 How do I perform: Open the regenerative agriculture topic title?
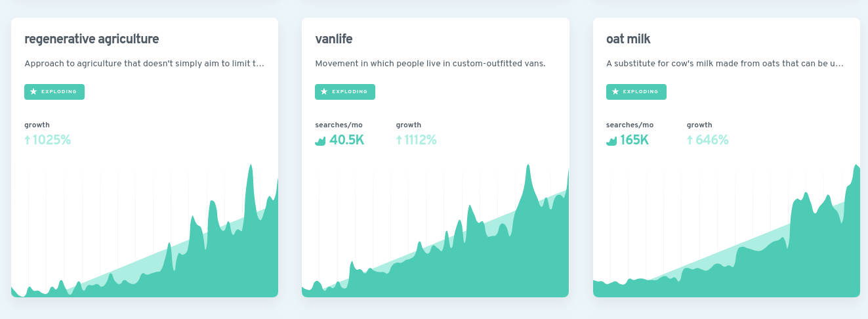(91, 39)
